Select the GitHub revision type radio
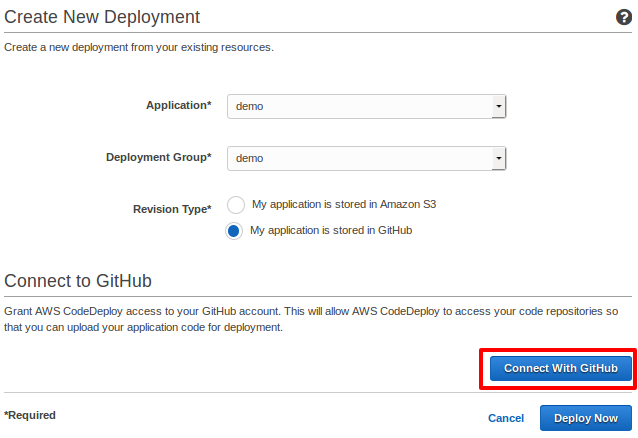The width and height of the screenshot is (638, 438). [x=234, y=231]
